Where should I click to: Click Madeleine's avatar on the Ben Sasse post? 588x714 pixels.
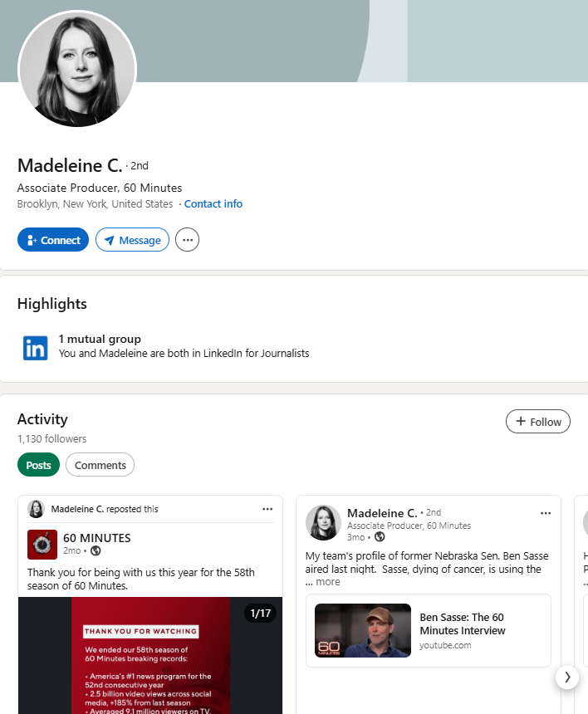[x=323, y=522]
